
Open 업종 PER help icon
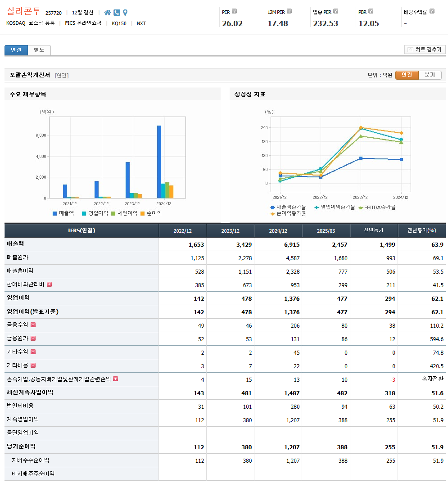pos(335,11)
